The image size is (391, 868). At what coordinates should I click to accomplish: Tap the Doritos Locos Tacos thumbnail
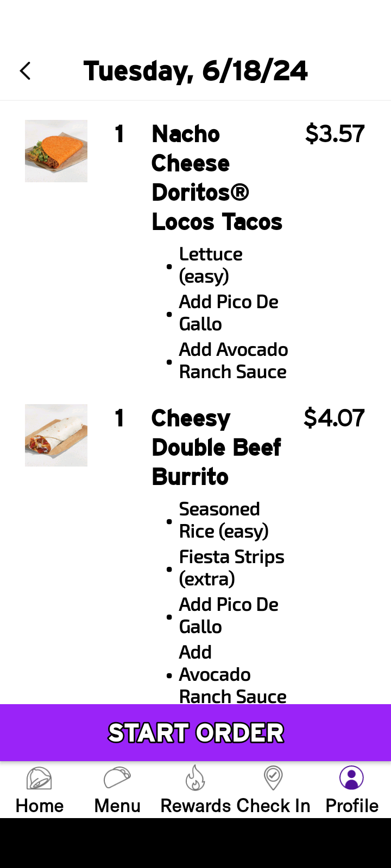tap(56, 151)
